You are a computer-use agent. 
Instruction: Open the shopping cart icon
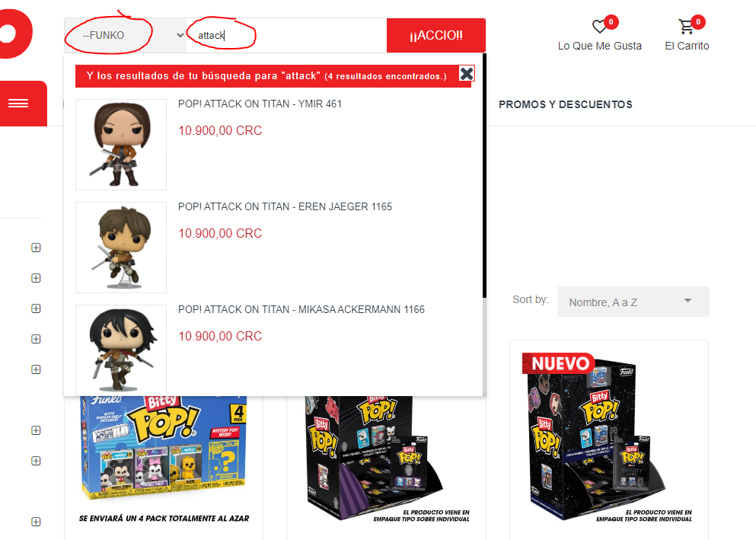click(x=686, y=27)
